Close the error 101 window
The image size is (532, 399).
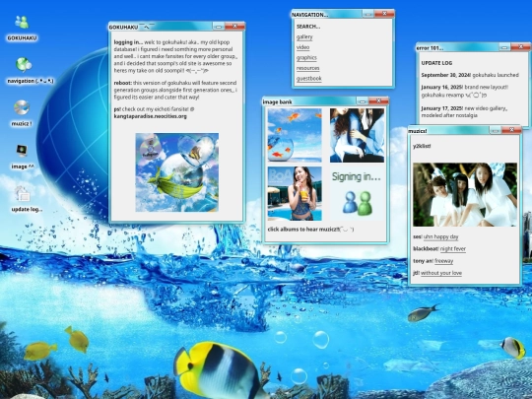click(x=521, y=47)
